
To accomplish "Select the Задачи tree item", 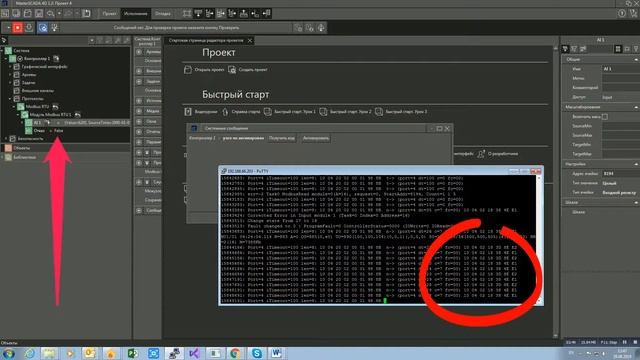I will point(28,83).
